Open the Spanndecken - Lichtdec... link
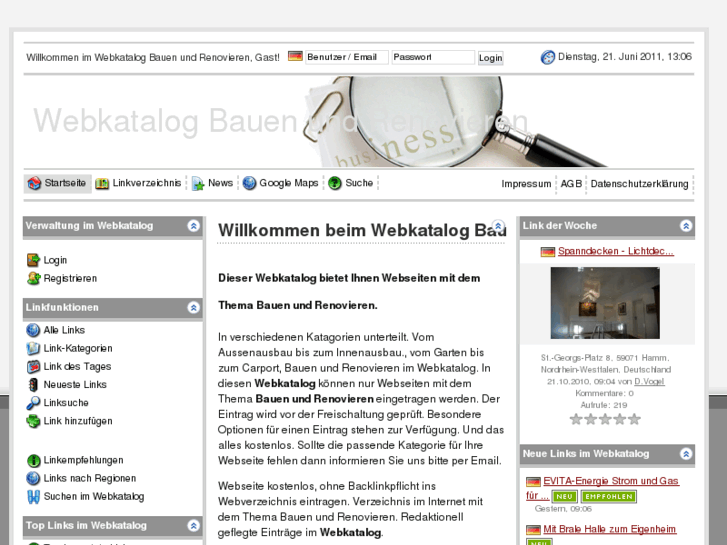727x545 pixels. tap(616, 251)
